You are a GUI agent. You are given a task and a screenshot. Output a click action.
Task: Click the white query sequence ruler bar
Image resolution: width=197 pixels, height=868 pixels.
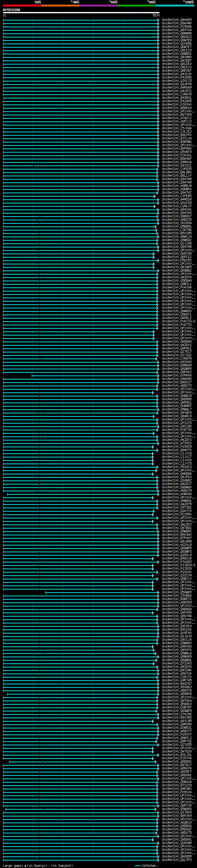pos(81,13)
